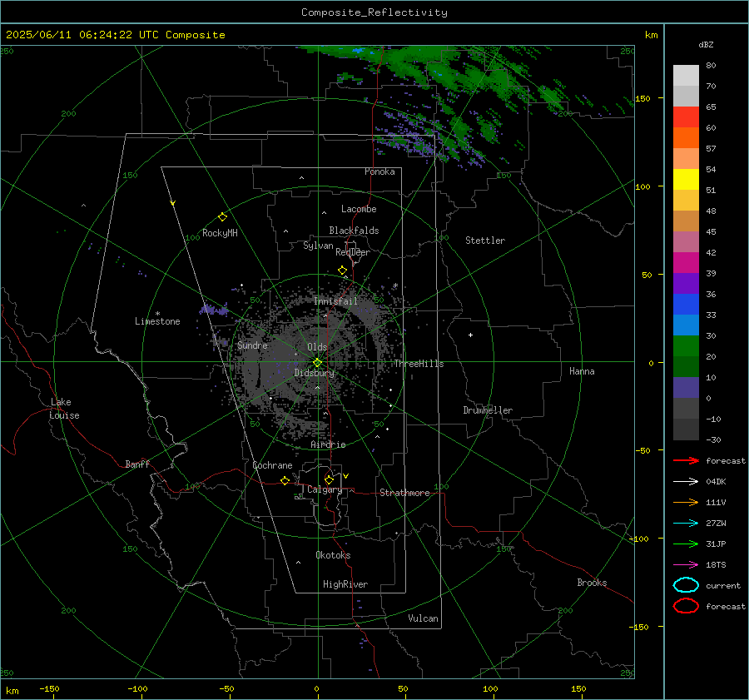Image resolution: width=749 pixels, height=700 pixels.
Task: Click the orange 111V arrow icon
Action: click(x=686, y=502)
